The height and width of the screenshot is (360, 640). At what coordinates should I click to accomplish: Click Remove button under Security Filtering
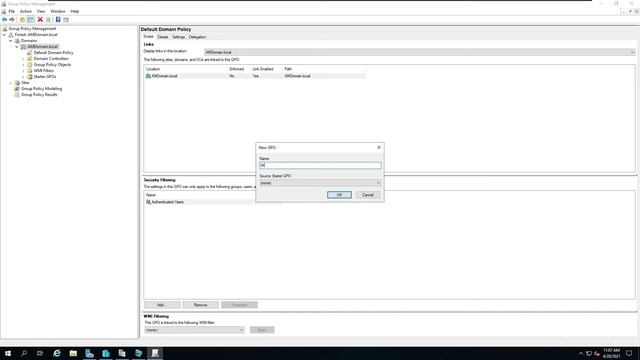200,305
